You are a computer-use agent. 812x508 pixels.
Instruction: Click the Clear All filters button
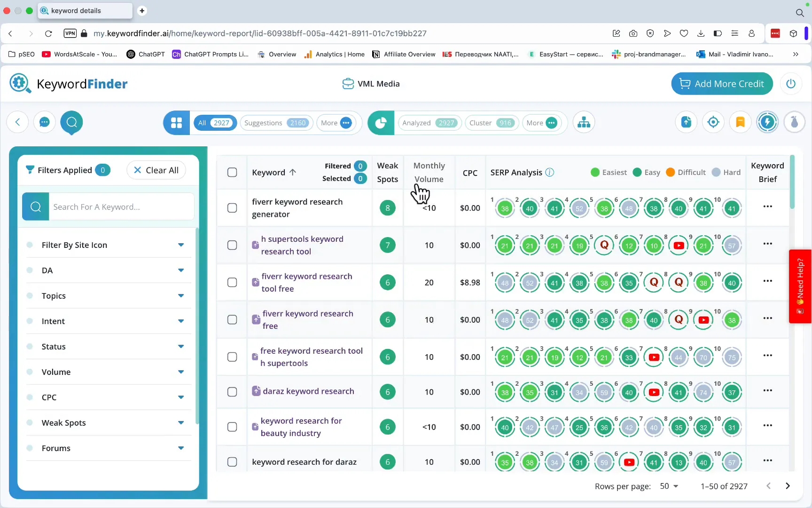[x=156, y=170]
